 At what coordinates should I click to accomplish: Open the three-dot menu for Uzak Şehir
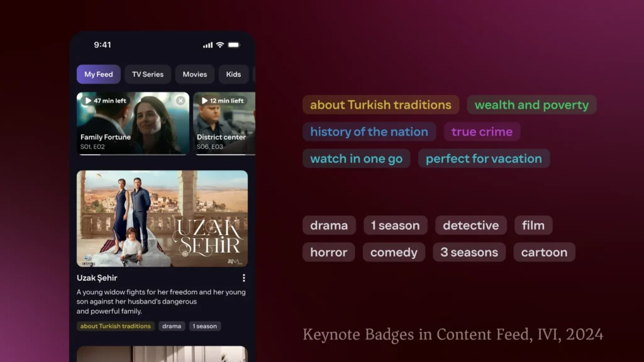tap(243, 278)
